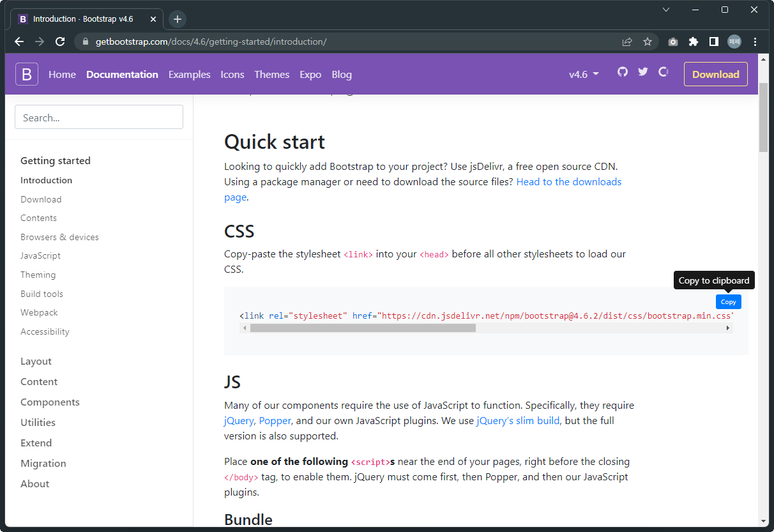The width and height of the screenshot is (774, 532).
Task: Open Blog in navbar
Action: pyautogui.click(x=342, y=74)
